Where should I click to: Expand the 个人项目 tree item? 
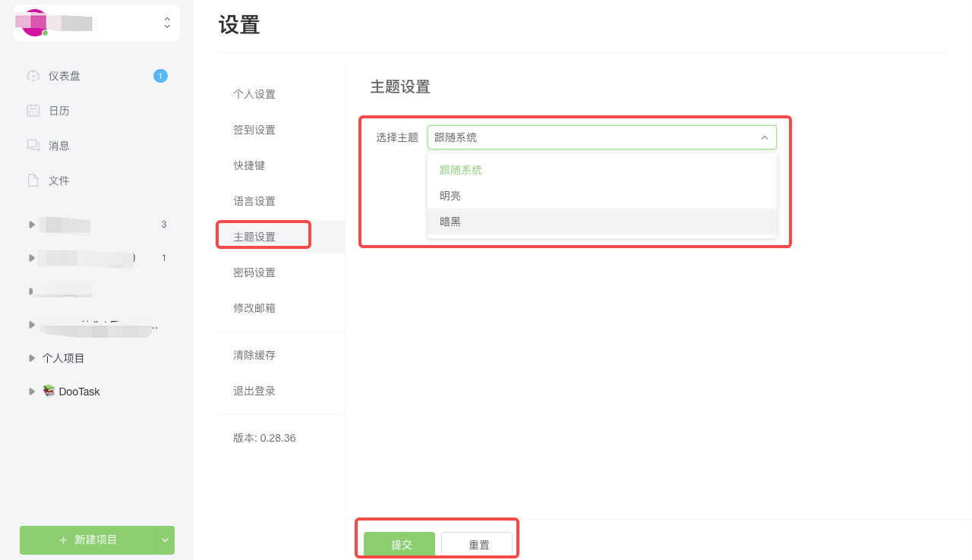pos(31,357)
